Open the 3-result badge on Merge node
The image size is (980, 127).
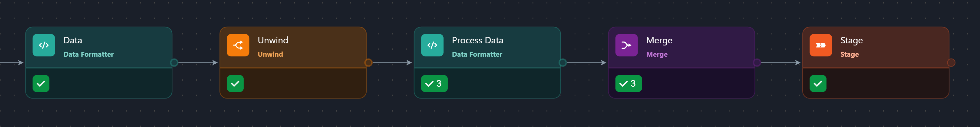pos(629,84)
